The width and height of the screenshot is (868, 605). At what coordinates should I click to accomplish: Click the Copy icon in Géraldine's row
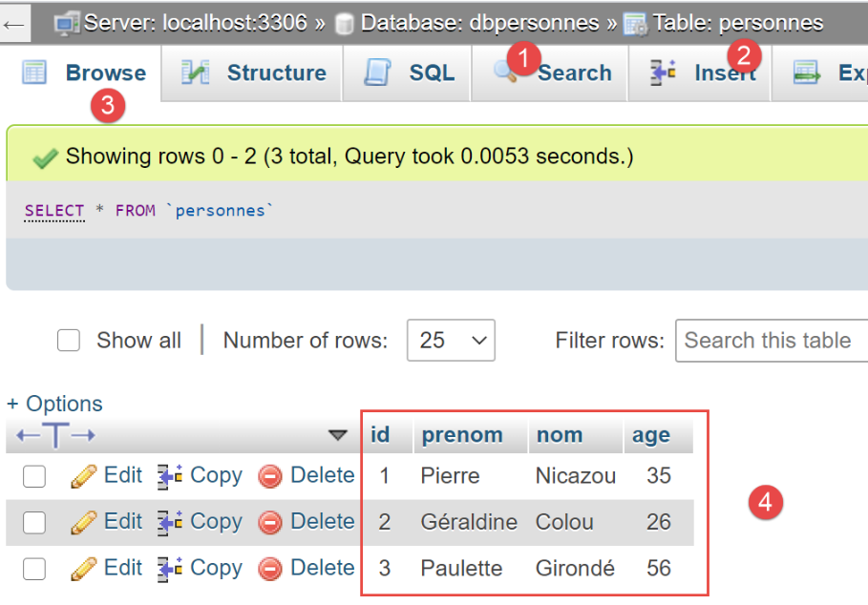[x=170, y=522]
